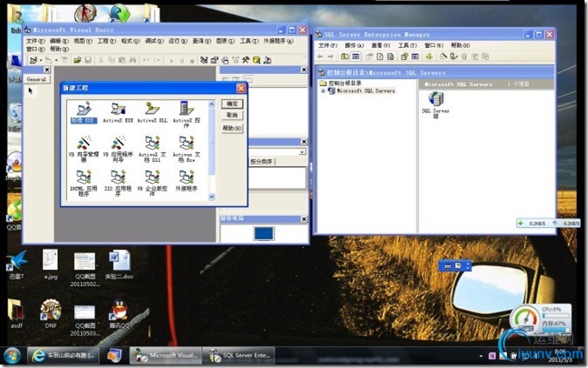This screenshot has width=588, height=368.
Task: Open Windows Start orb
Action: (x=12, y=356)
